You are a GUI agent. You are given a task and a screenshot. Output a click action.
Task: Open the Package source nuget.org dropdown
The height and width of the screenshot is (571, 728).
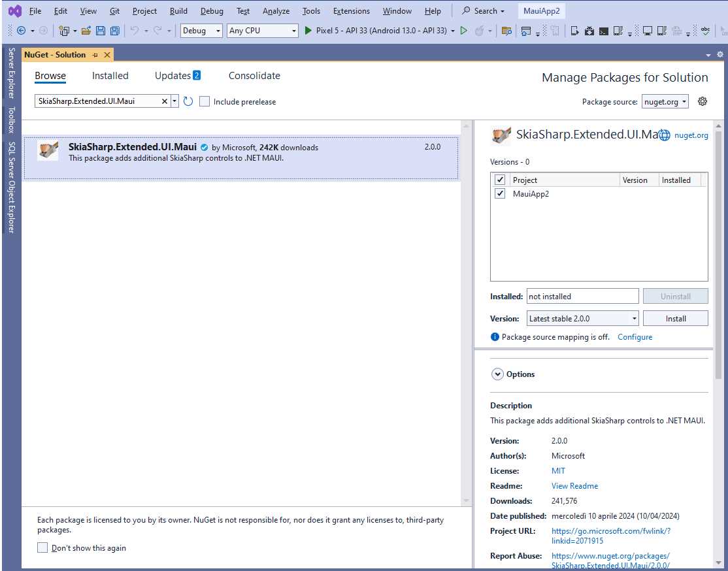[x=665, y=102]
